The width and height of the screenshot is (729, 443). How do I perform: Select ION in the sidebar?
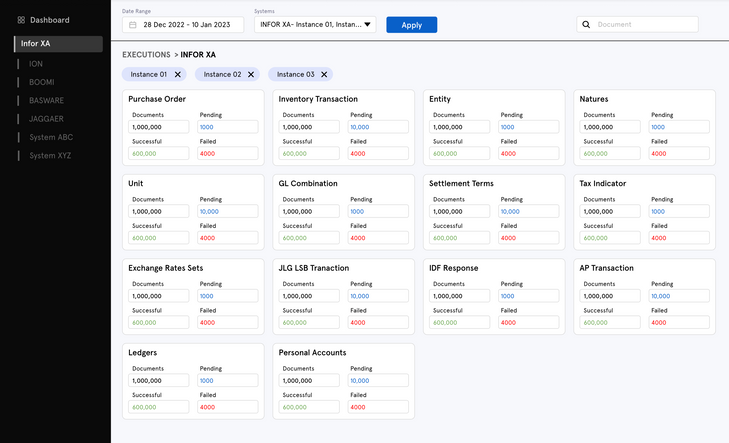[36, 63]
